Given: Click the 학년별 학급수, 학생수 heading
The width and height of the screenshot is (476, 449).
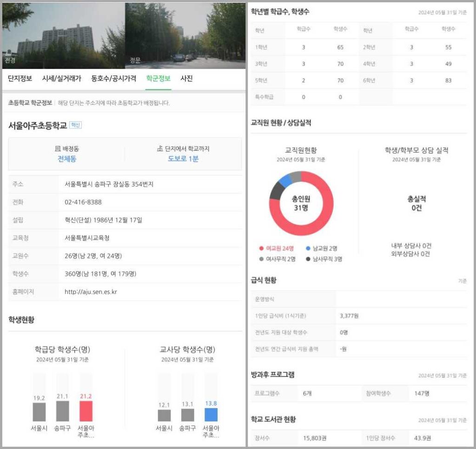Looking at the screenshot, I should 280,12.
